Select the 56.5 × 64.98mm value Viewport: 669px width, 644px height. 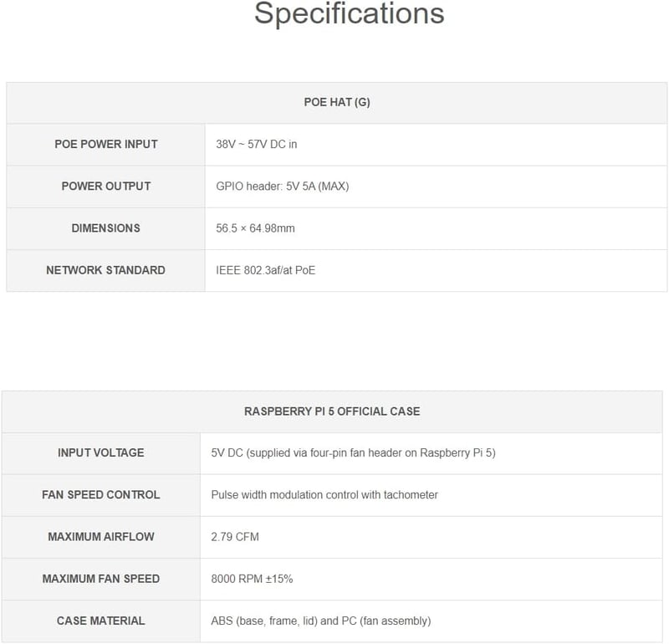[255, 228]
